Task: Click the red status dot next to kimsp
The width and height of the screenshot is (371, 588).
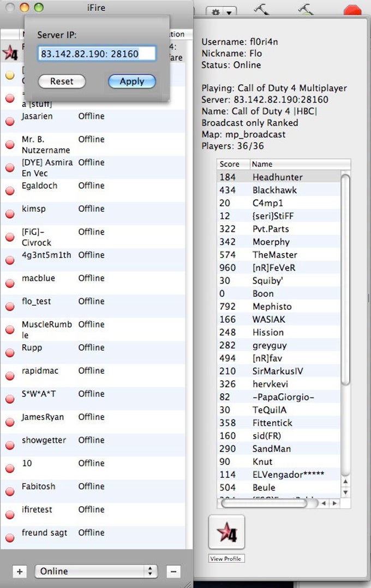Action: point(10,214)
